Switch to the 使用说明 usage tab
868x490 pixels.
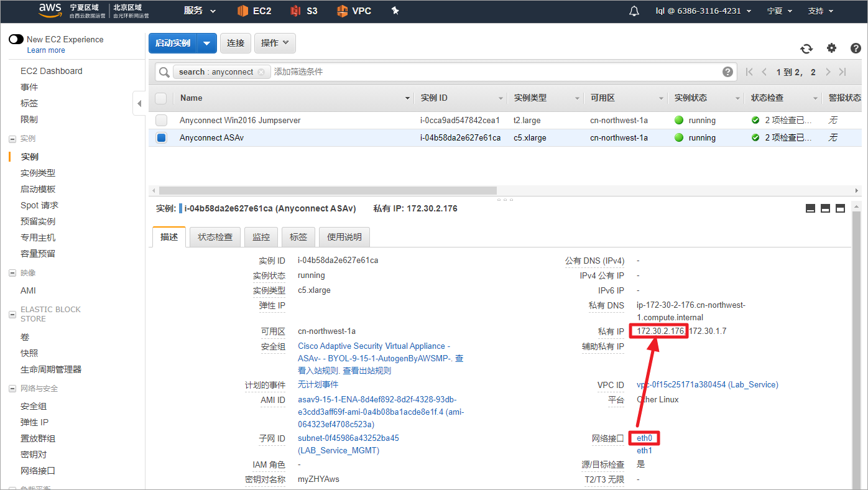point(344,237)
